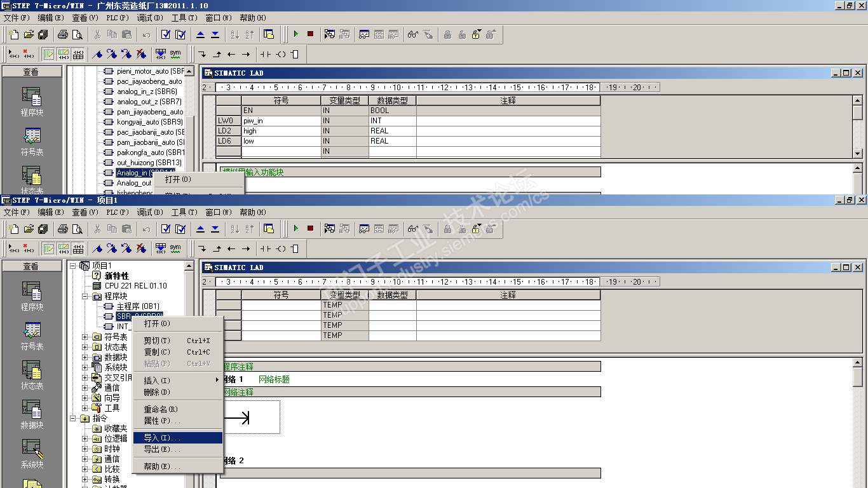
Task: Select the Line Down tool in 项目1 window
Action: click(202, 248)
